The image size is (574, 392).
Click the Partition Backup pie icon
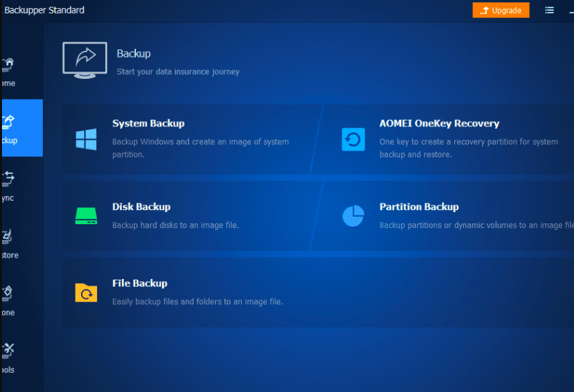point(353,216)
